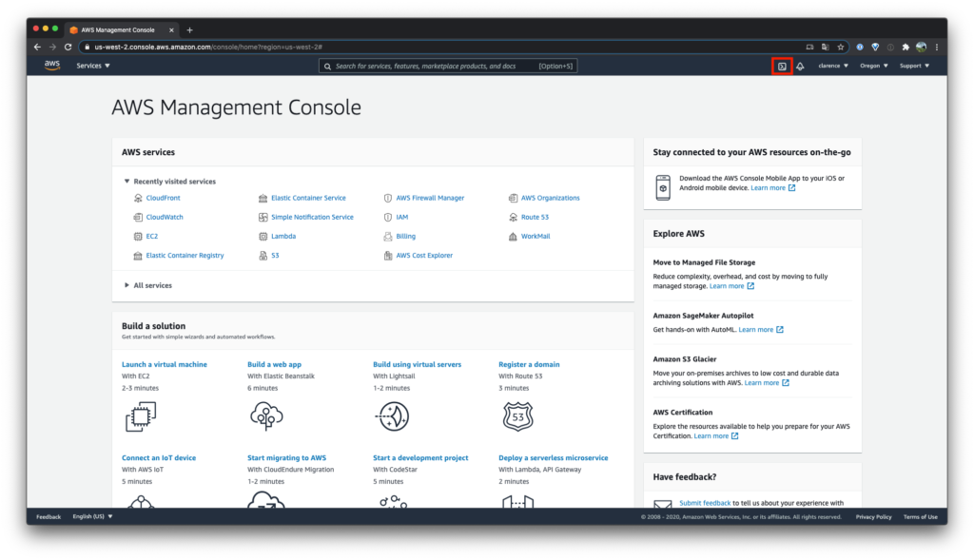Close the AWS Management Console tab
This screenshot has height=560, width=974.
171,29
